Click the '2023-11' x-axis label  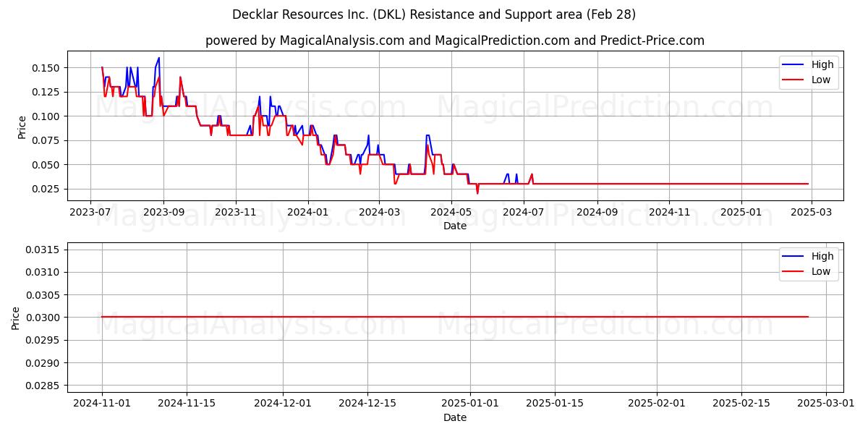coord(236,213)
